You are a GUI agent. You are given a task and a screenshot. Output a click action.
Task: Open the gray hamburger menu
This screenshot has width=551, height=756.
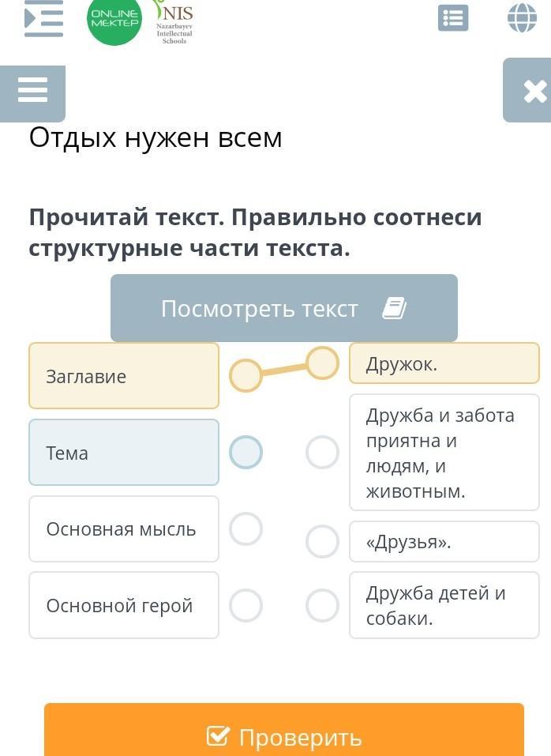click(x=32, y=92)
